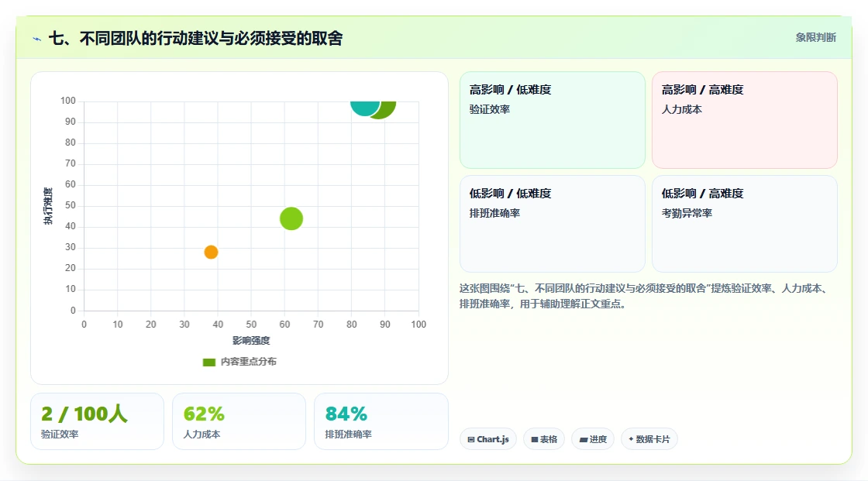Image resolution: width=868 pixels, height=481 pixels.
Task: Click the 排班准确率 label under 84%
Action: click(x=348, y=435)
